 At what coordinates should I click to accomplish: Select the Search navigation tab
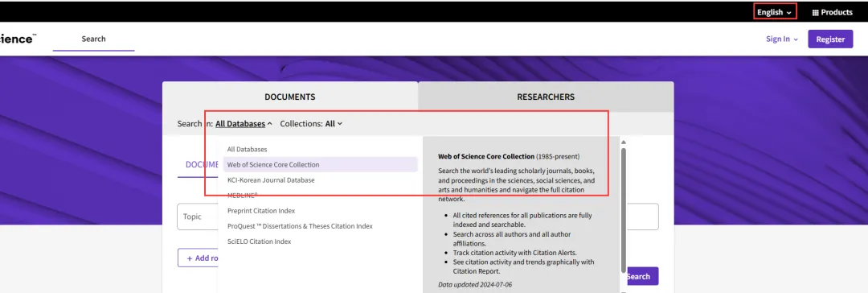[x=93, y=39]
